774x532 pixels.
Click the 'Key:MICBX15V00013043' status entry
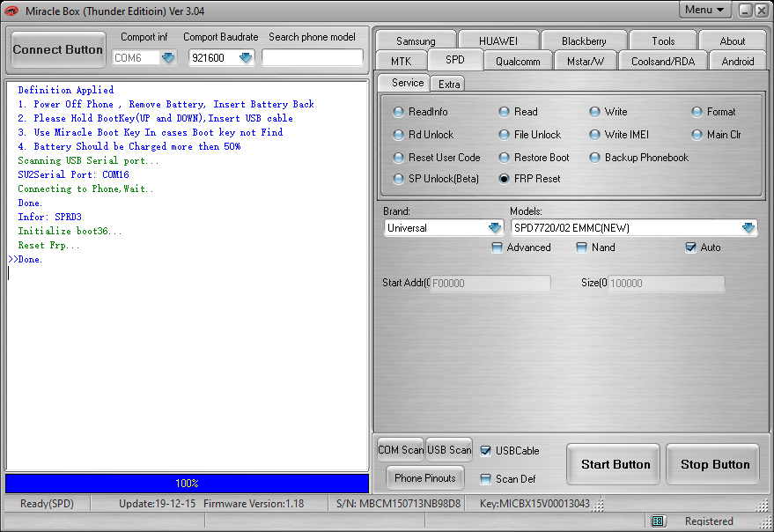coord(534,504)
